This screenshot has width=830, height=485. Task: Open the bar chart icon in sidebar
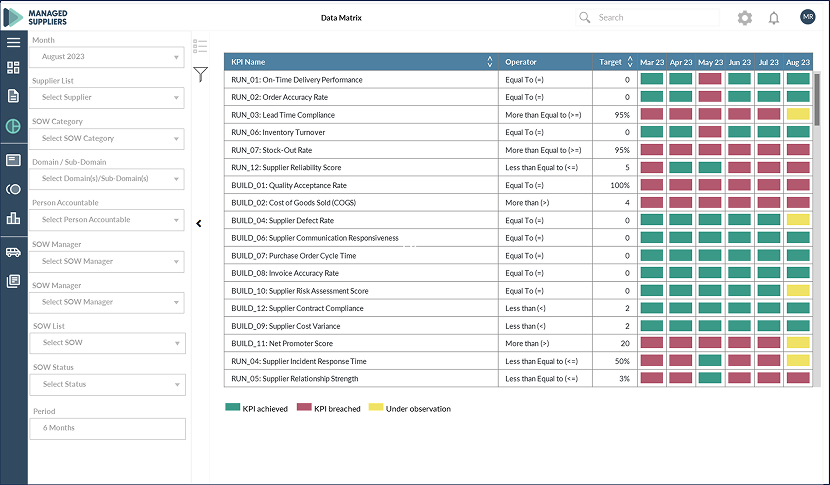(13, 218)
